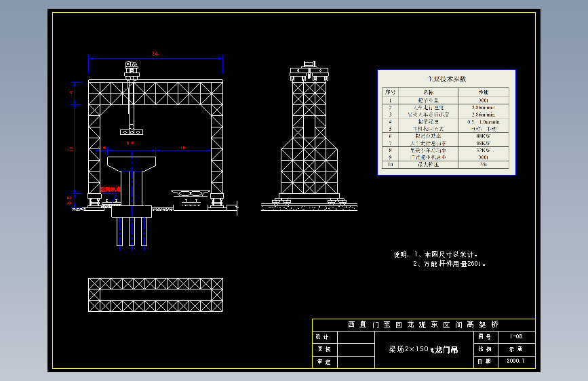
Task: Click the parameter table title 主要技术参数
Action: point(446,79)
